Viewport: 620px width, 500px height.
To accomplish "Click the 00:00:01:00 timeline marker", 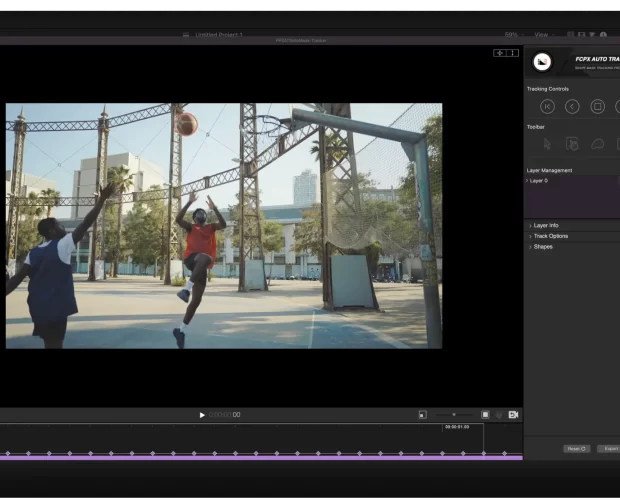I will coord(457,427).
